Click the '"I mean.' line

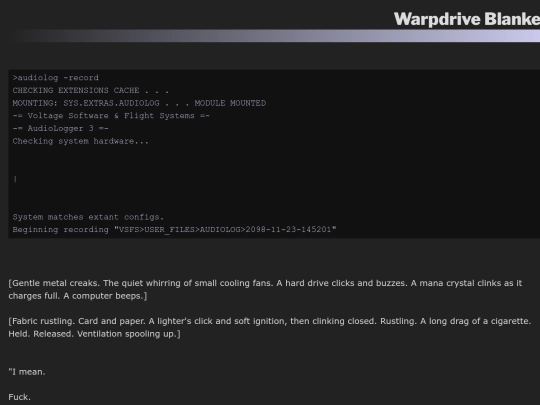click(x=27, y=372)
